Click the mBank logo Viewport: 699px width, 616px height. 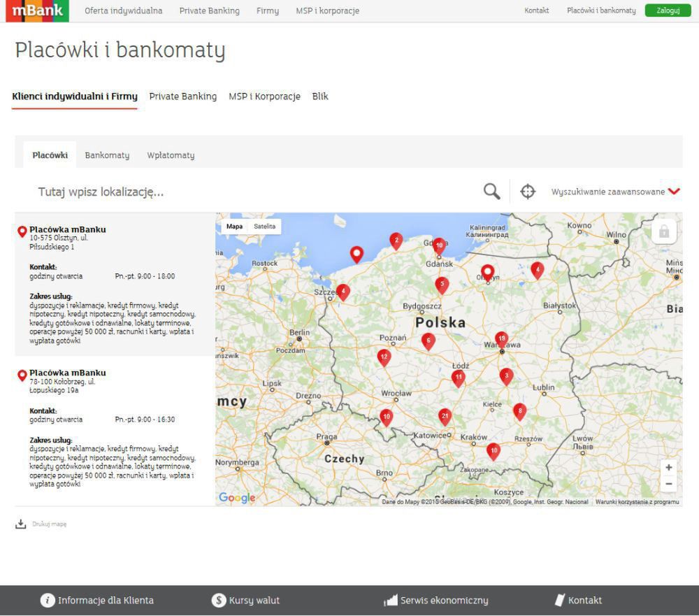pos(37,10)
